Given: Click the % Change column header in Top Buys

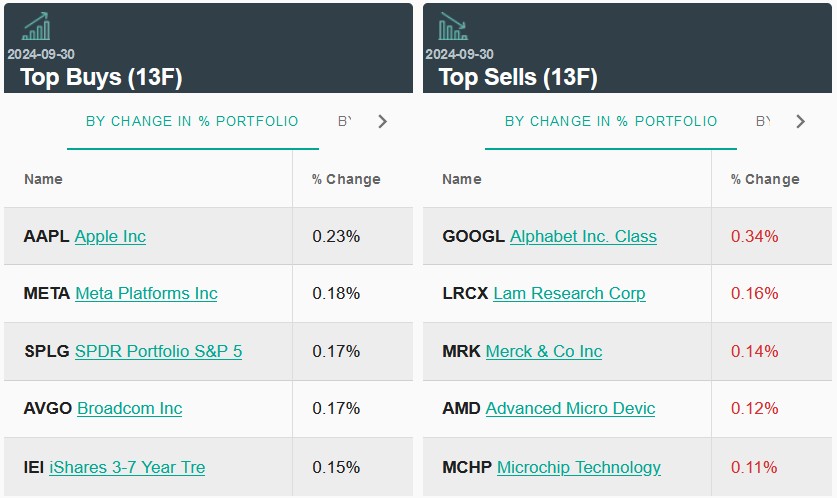Looking at the screenshot, I should [346, 180].
